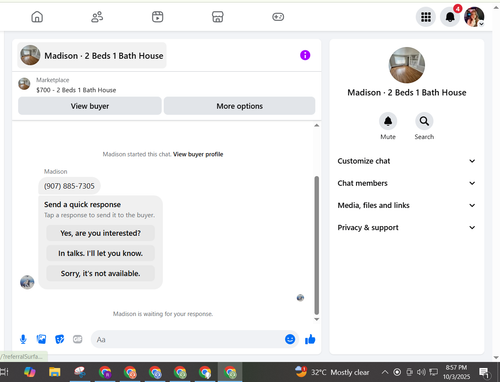Screen dimensions: 500x382
Task: Click the page scrollbar down arrow at far right
Action: (x=496, y=358)
